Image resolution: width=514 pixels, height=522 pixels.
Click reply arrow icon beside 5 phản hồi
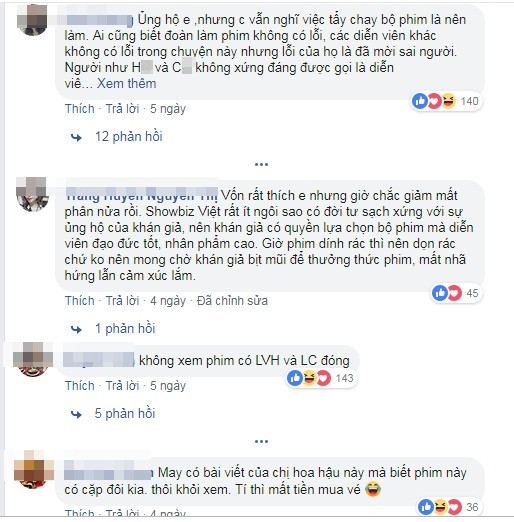(76, 414)
